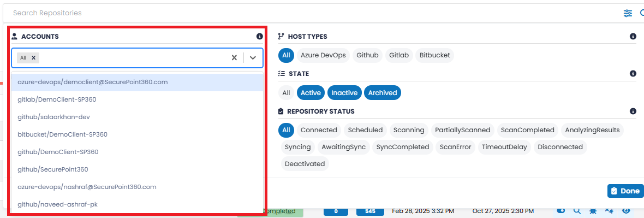Filter by Scanning status
This screenshot has height=218, width=644.
(x=409, y=131)
